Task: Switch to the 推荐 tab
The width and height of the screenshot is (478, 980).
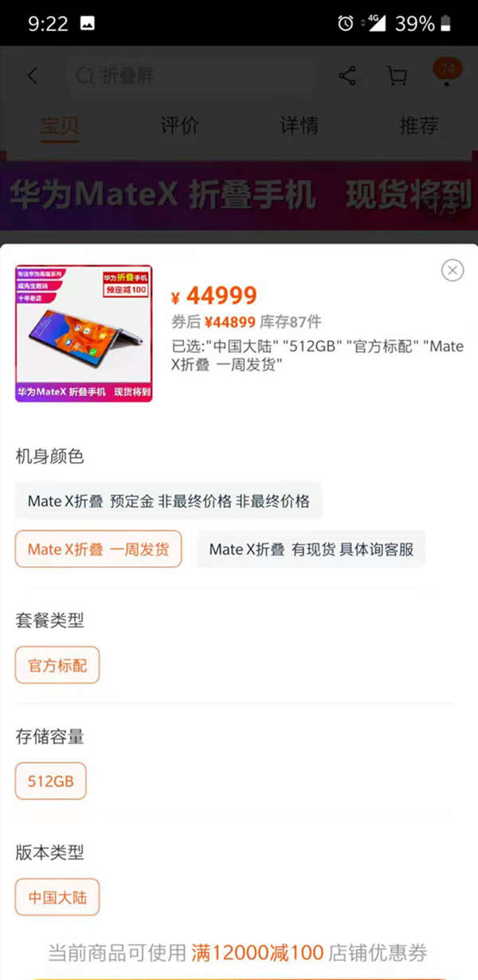Action: tap(419, 126)
